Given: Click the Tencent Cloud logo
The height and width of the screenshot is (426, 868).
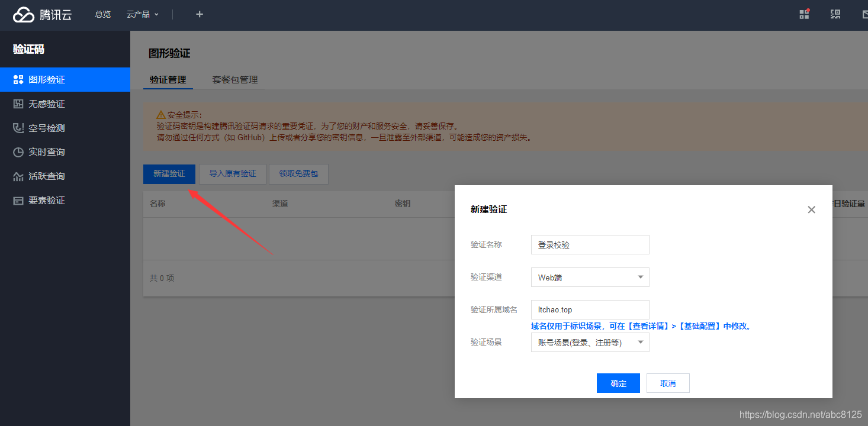Looking at the screenshot, I should 42,15.
